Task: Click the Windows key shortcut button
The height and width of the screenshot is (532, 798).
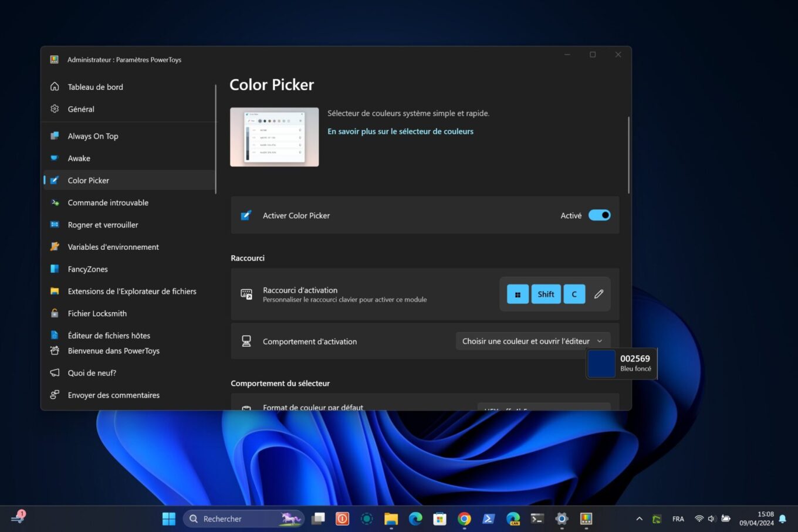Action: [518, 294]
